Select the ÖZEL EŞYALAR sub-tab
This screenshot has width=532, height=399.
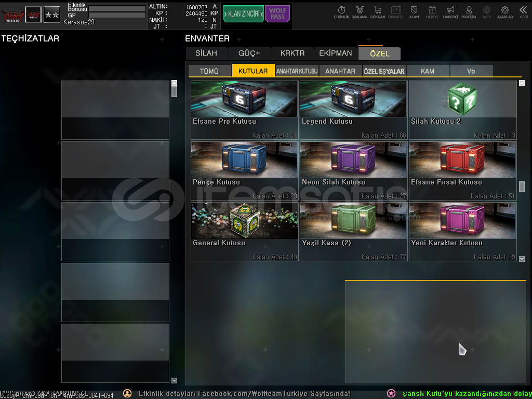tap(384, 71)
